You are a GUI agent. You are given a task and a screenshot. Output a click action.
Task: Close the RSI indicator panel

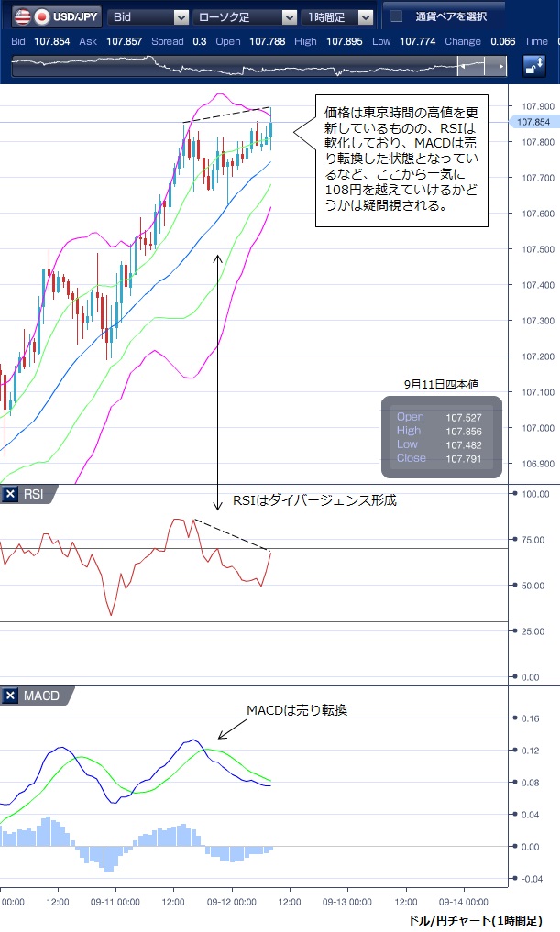pos(11,495)
